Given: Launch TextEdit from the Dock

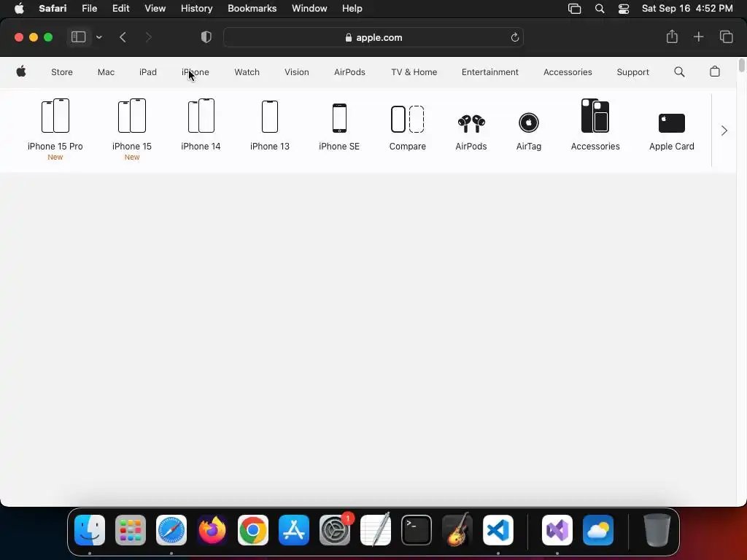Looking at the screenshot, I should point(376,530).
